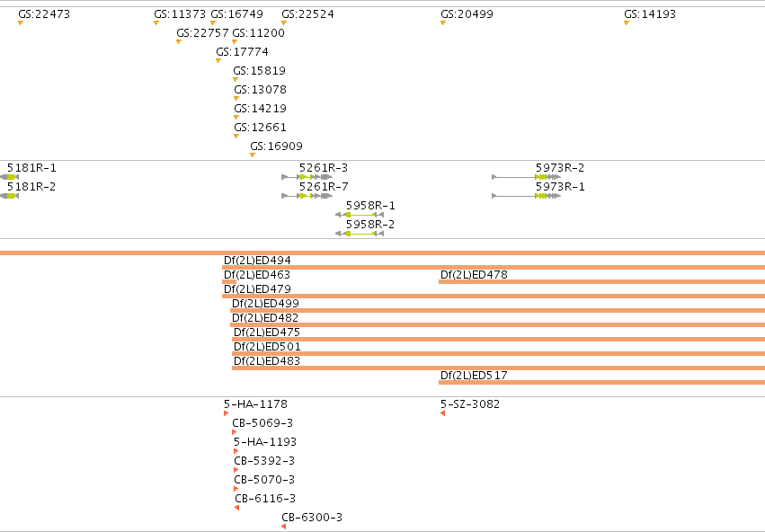The image size is (765, 532).
Task: Select the 5-HA-1178 insertion label
Action: point(255,404)
